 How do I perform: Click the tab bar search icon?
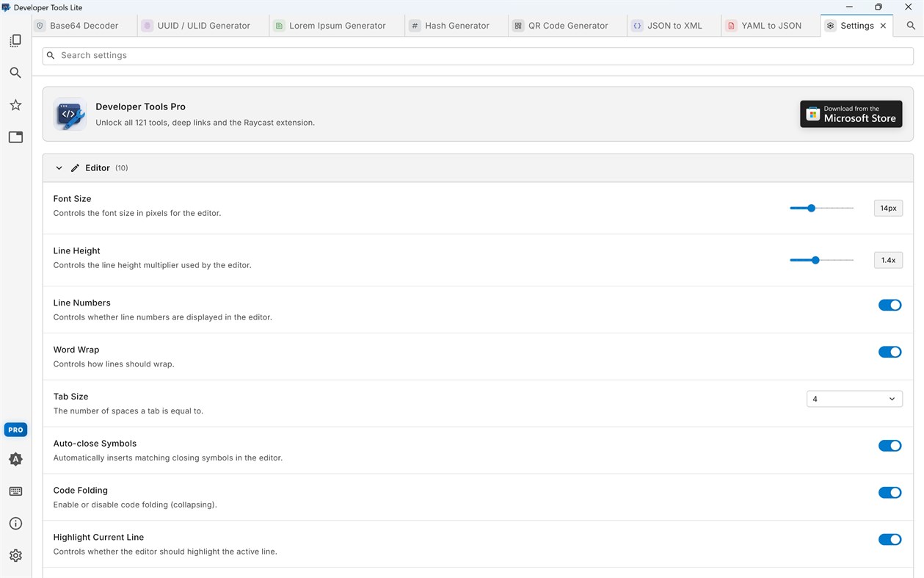(x=911, y=26)
